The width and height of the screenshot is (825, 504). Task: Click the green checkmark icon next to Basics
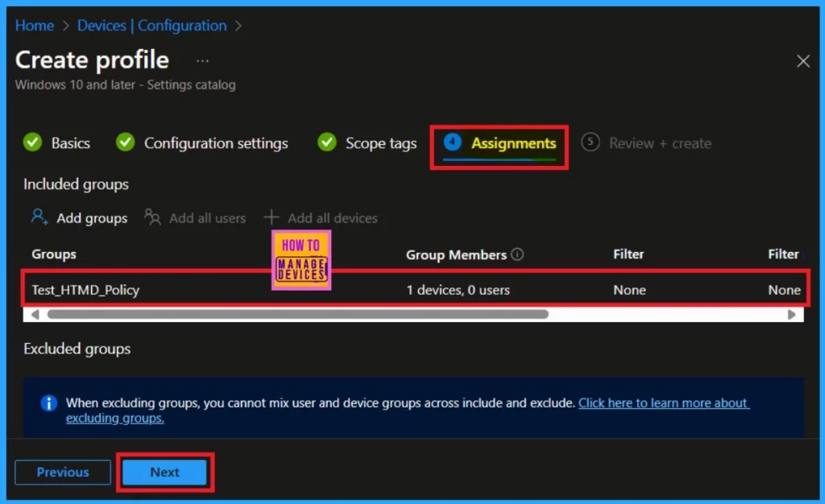(x=32, y=142)
